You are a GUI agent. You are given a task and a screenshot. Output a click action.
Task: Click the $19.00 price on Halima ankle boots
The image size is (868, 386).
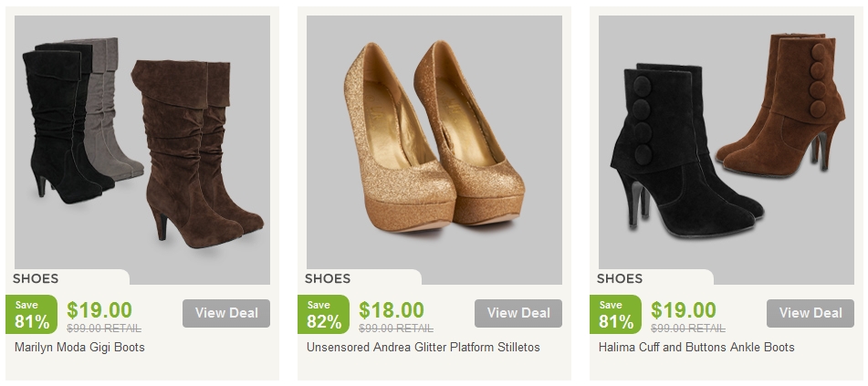point(684,310)
